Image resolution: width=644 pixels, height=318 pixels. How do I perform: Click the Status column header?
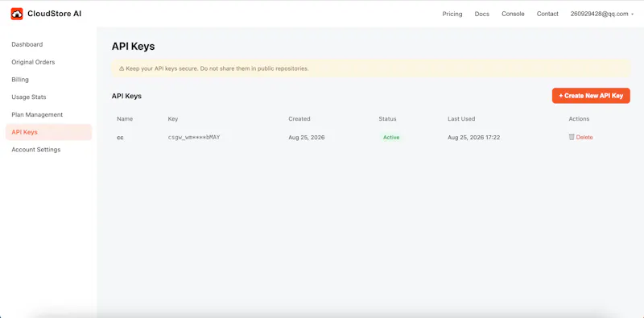(387, 118)
